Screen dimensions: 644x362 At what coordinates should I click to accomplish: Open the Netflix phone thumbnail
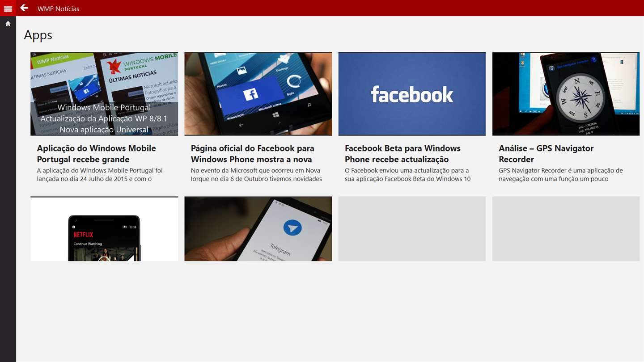[104, 229]
